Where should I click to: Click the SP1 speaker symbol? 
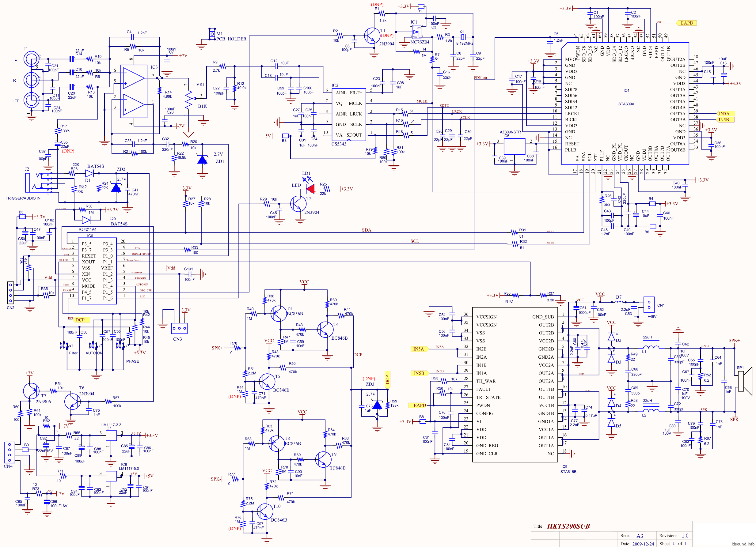745,381
